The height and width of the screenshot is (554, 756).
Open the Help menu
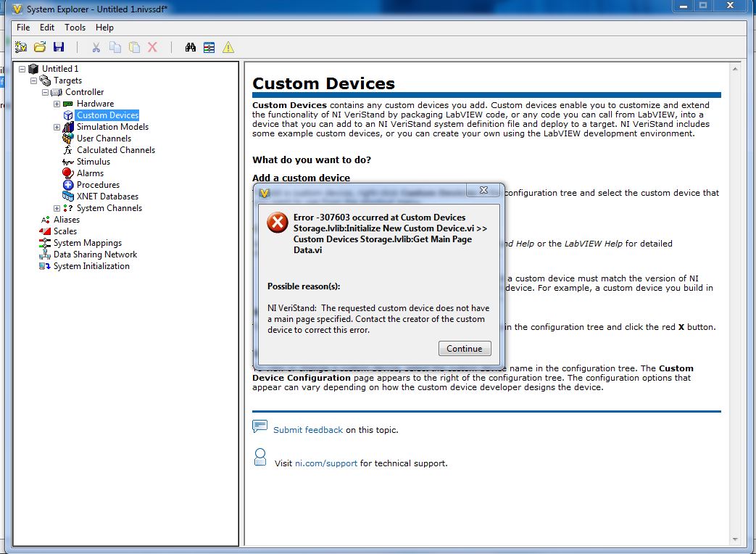(104, 28)
